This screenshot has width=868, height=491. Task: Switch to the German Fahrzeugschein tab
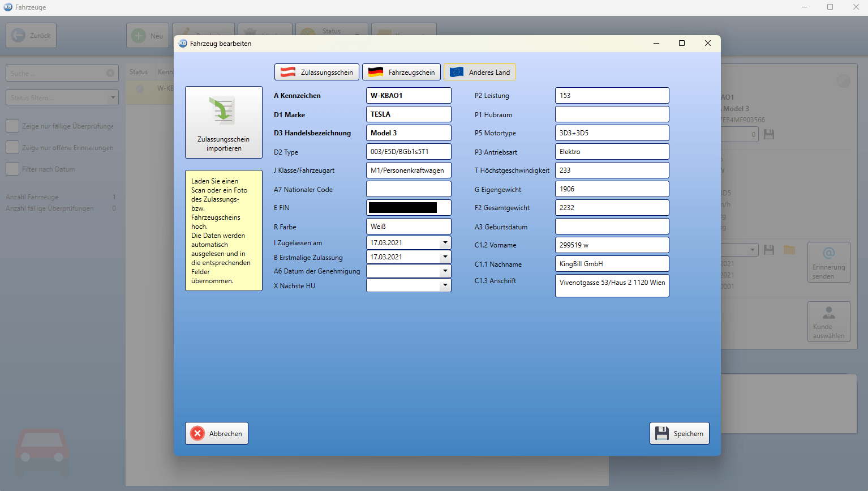click(x=401, y=72)
